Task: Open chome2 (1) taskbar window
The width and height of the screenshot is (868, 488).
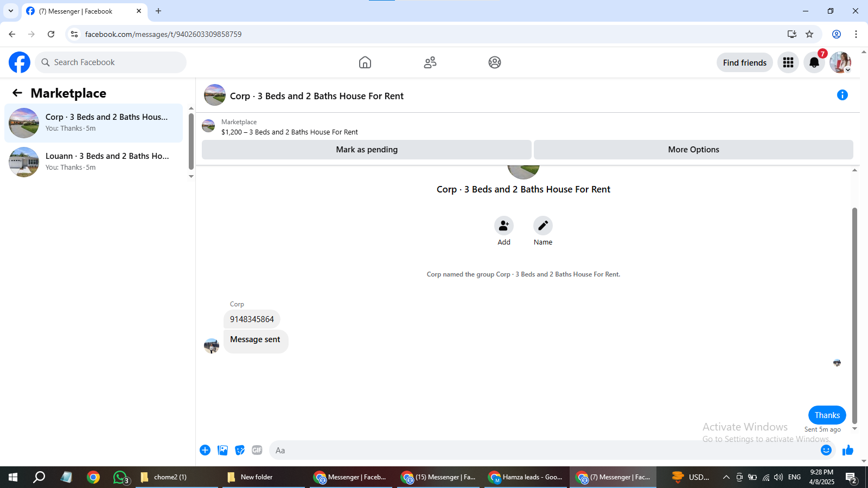Action: click(177, 477)
